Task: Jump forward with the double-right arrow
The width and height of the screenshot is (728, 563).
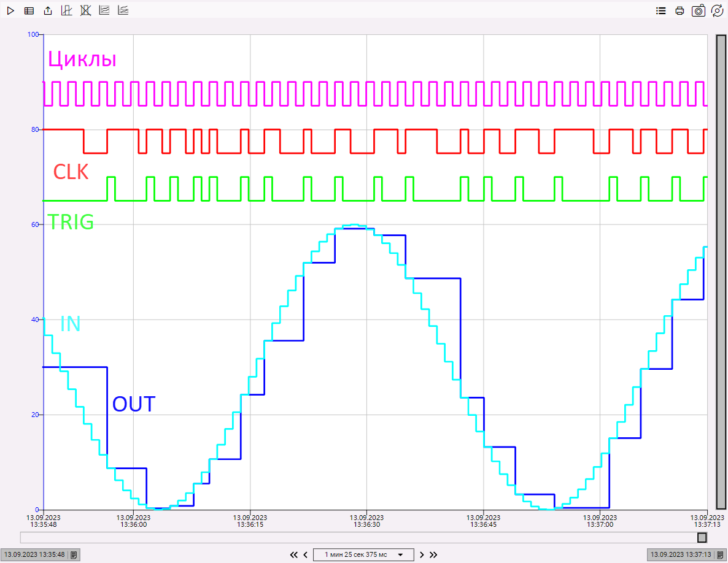Action: (x=433, y=554)
